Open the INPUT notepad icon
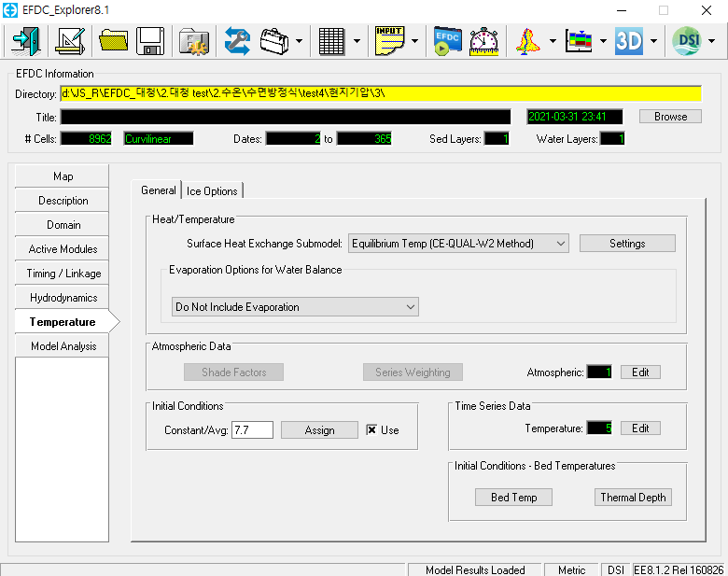Screen dimensions: 728x576 [x=389, y=41]
